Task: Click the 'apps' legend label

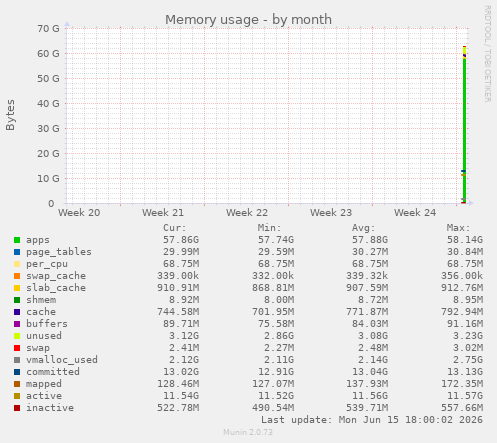Action: pos(38,240)
